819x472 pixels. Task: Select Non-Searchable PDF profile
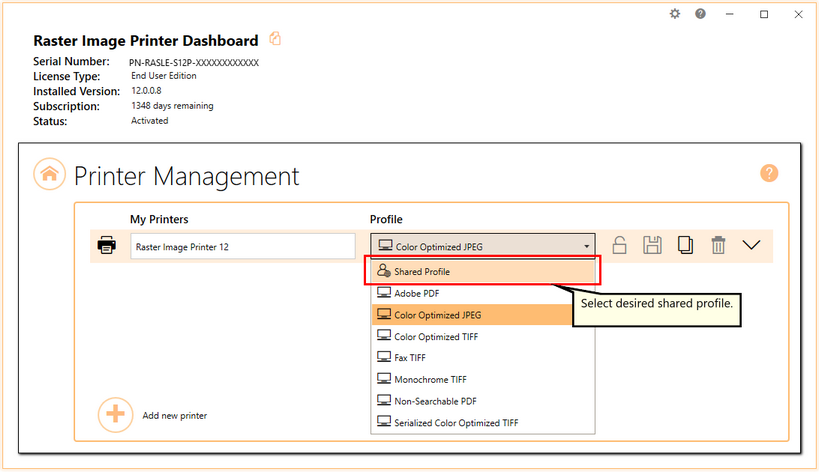[483, 401]
